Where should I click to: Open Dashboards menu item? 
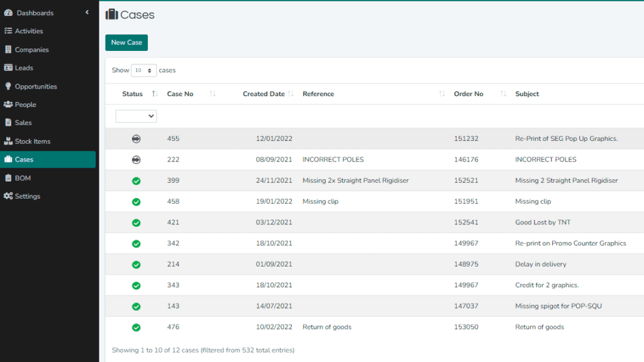(48, 13)
